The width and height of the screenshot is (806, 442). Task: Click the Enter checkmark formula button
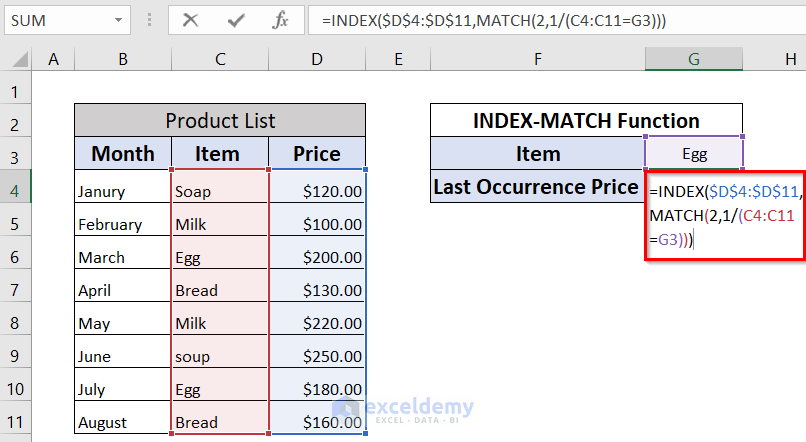[236, 20]
